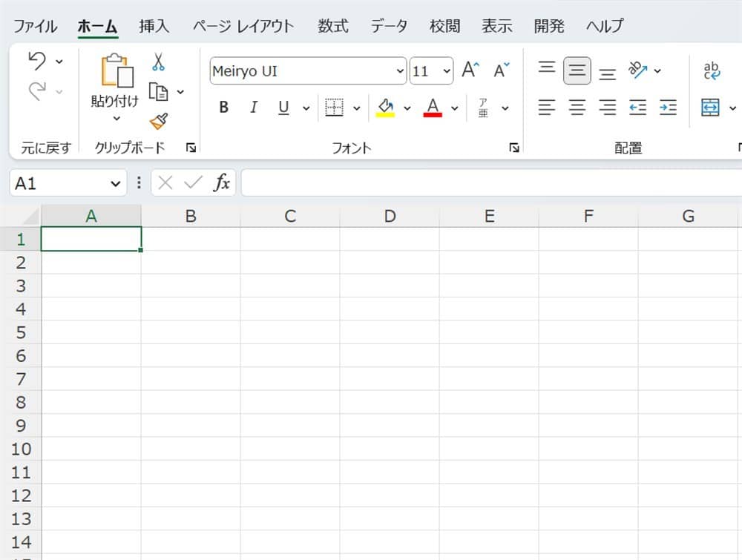
Task: Open the Meiryo UI font name dropdown
Action: [401, 71]
